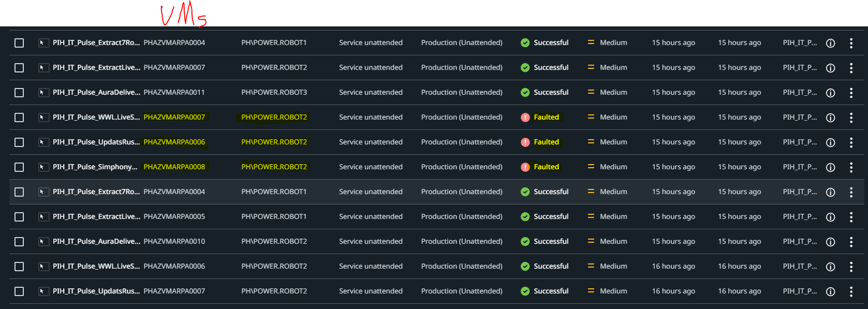Select the checkbox for the PHAZVMARPA0011 job
Screen dimensions: 868x309
pos(19,93)
